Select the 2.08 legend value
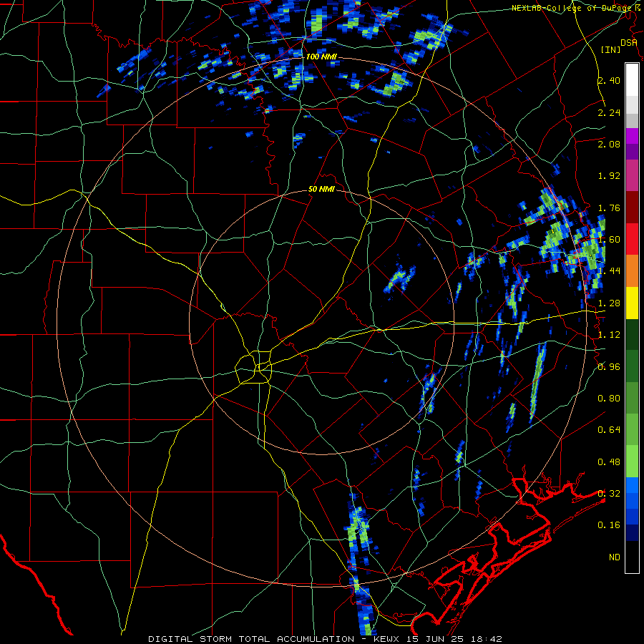Screen dimensions: 644x644 pos(609,144)
